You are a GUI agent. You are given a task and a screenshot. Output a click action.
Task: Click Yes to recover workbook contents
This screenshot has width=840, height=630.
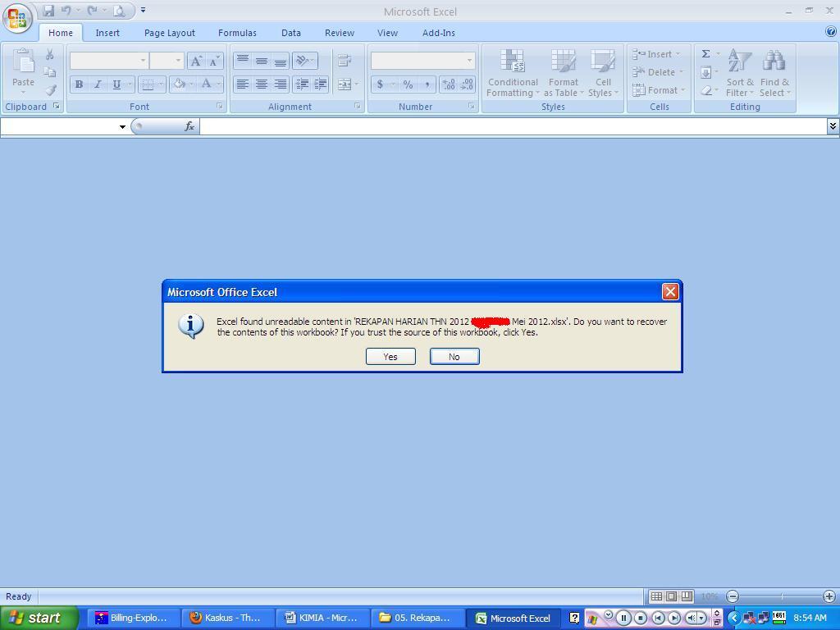click(x=390, y=356)
